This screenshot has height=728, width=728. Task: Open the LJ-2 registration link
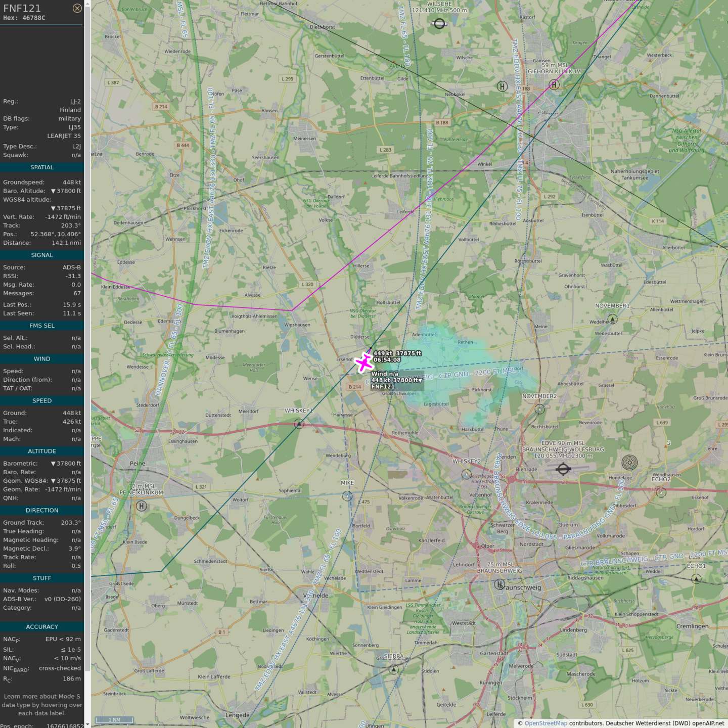point(75,102)
